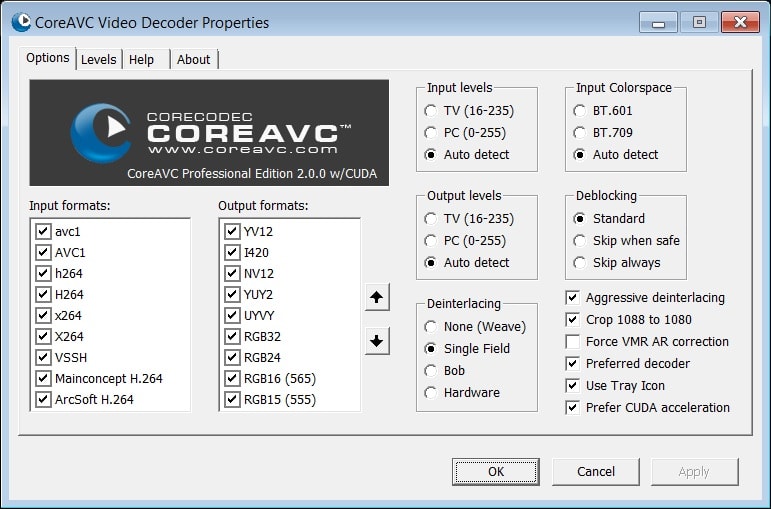Click the up arrow to move format up
The width and height of the screenshot is (771, 509).
click(377, 297)
